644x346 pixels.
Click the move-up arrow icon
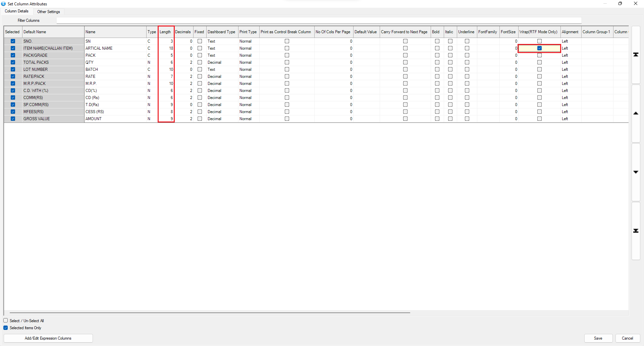coord(636,113)
